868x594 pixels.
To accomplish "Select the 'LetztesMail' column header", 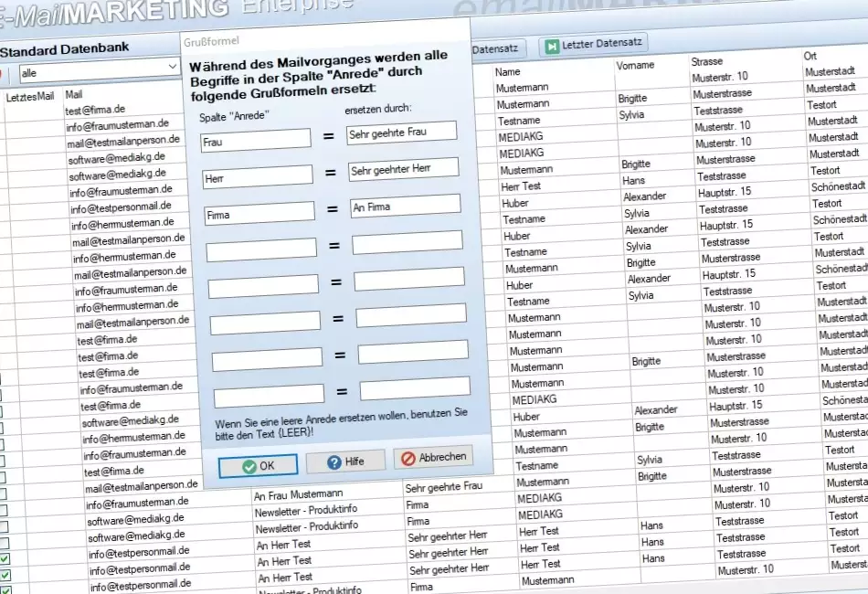I will (x=30, y=97).
